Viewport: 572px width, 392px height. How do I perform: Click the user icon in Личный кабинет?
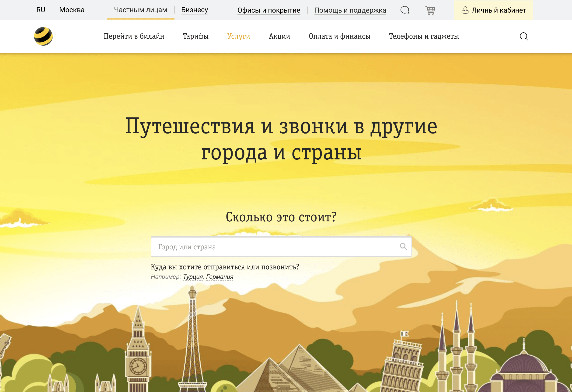465,10
